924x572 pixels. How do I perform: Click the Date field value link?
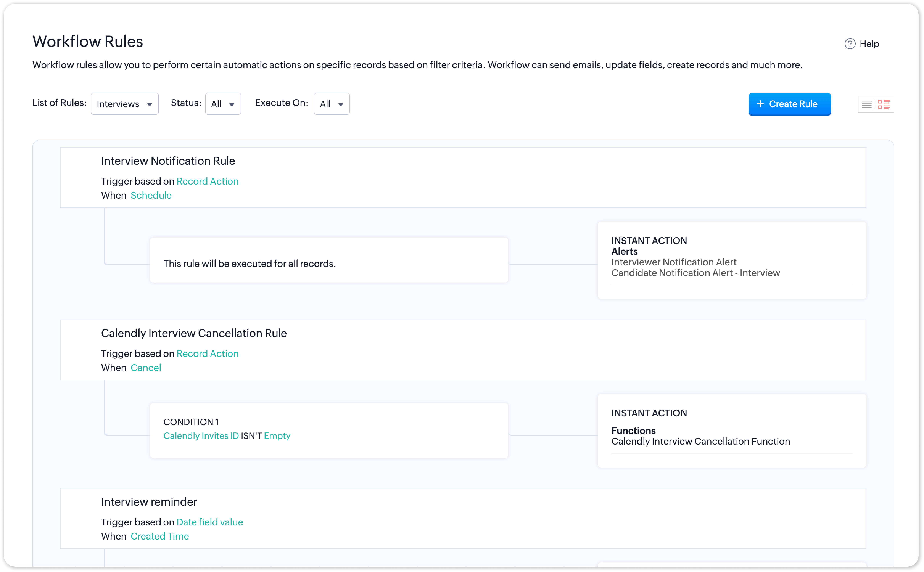[210, 522]
